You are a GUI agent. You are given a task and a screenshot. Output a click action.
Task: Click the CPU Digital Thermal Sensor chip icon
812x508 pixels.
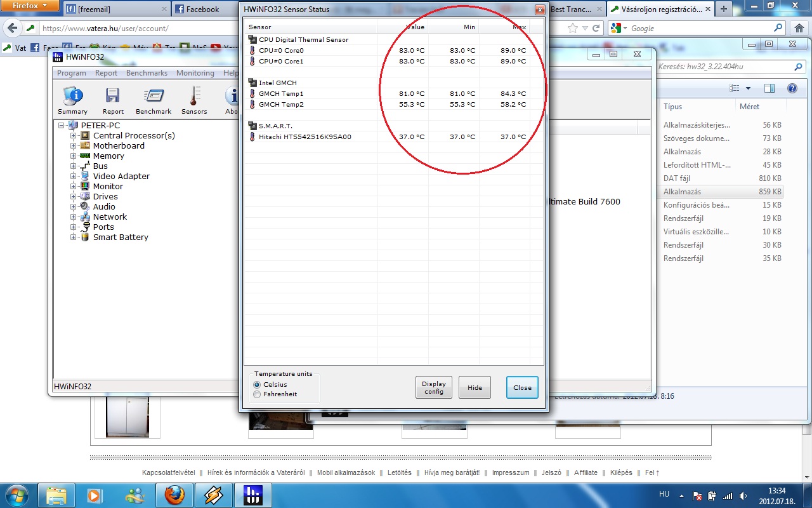point(252,40)
